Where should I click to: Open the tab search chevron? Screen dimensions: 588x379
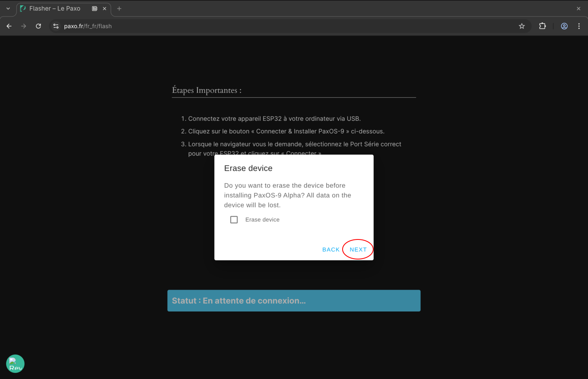pyautogui.click(x=8, y=8)
